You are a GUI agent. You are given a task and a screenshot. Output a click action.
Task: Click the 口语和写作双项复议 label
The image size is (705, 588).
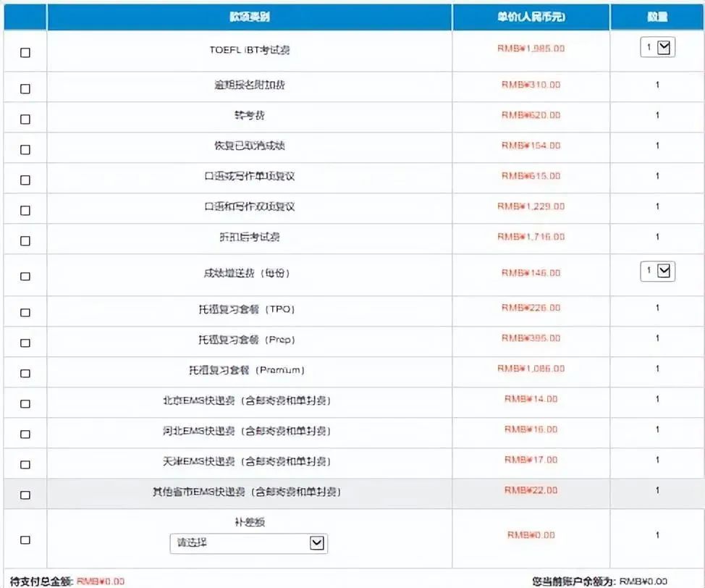click(x=250, y=206)
